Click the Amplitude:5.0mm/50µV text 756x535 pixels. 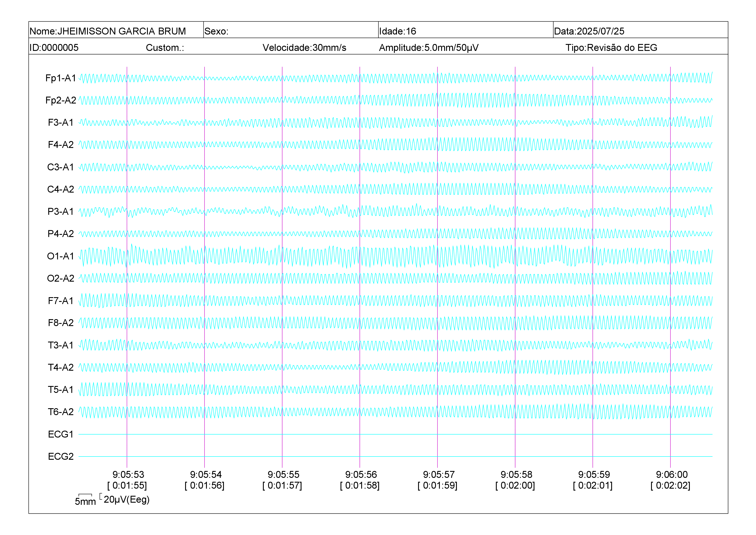[429, 48]
